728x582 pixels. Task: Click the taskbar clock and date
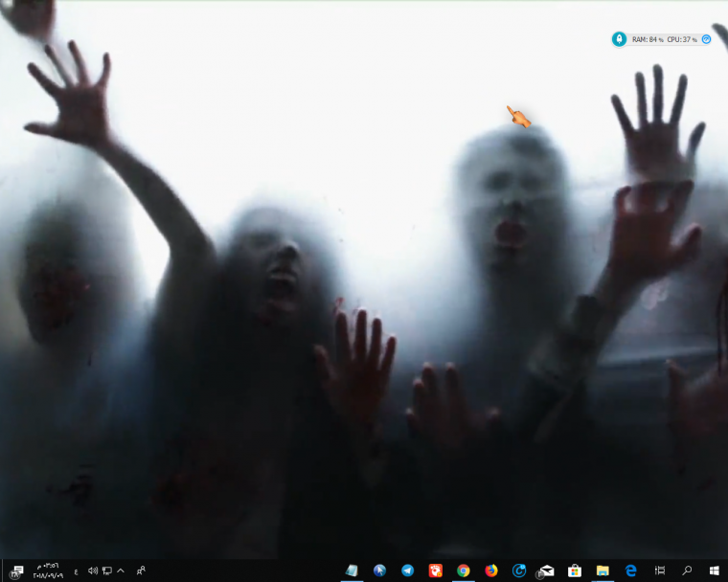coord(48,571)
